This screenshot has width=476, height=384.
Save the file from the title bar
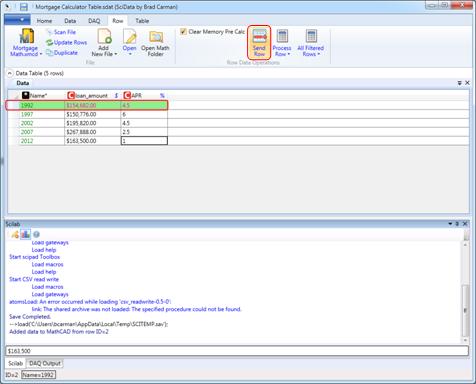pos(24,7)
